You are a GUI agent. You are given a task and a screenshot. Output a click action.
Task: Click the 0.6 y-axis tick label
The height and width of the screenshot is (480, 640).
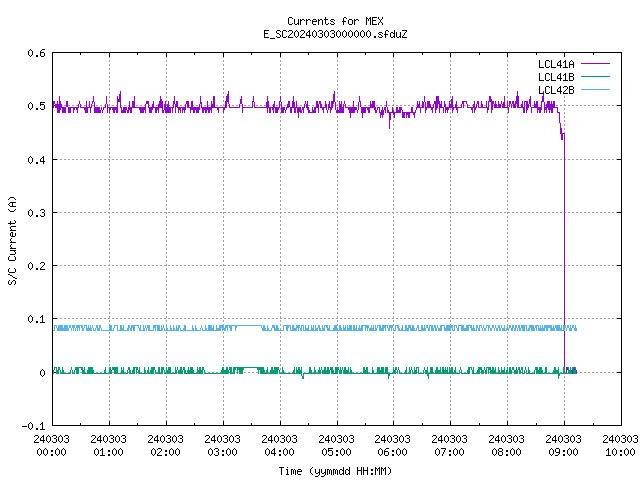pyautogui.click(x=36, y=53)
